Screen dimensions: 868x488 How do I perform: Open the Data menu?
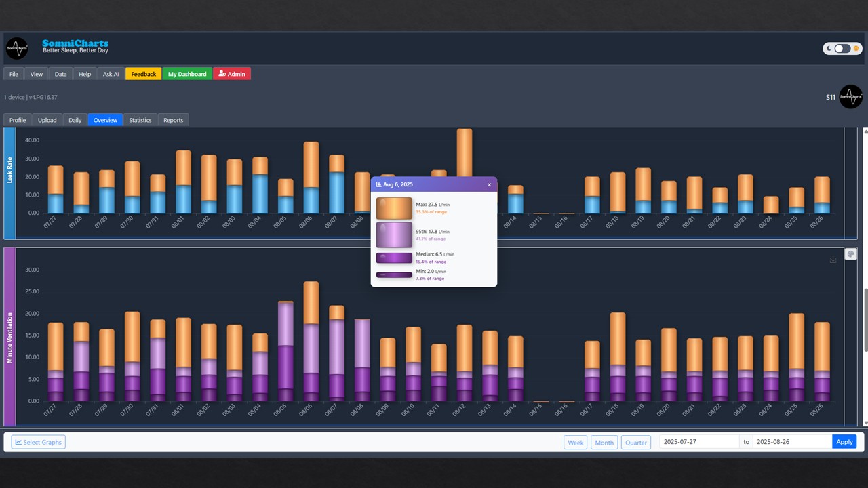pyautogui.click(x=60, y=74)
